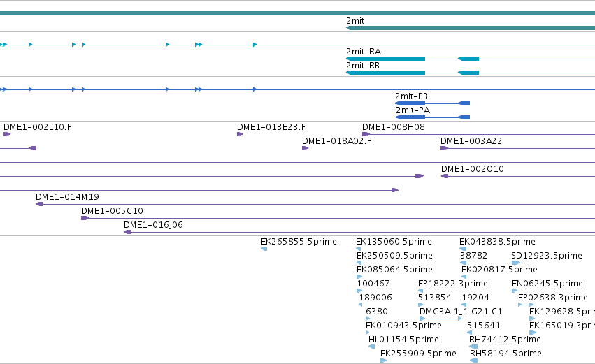Click the 2mit-RB transcript label

coord(363,66)
